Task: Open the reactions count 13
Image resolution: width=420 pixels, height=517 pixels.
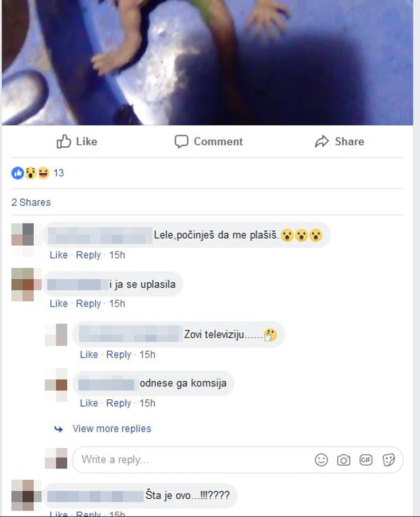Action: (x=59, y=173)
